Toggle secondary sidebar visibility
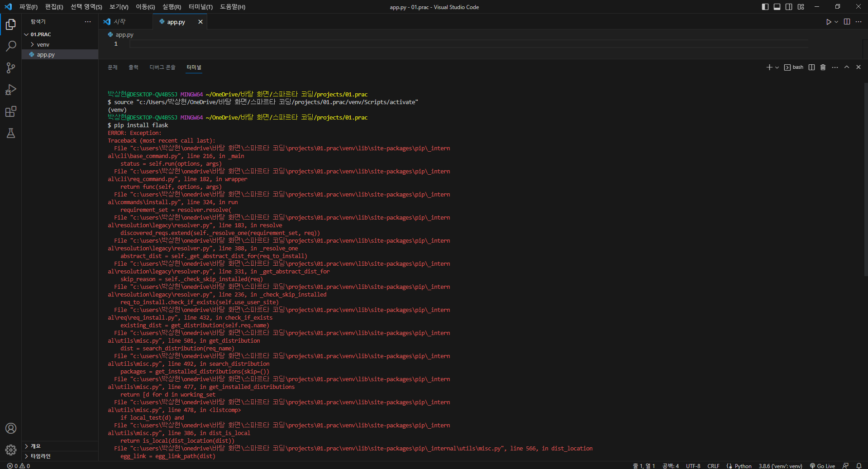This screenshot has width=868, height=469. coord(789,7)
